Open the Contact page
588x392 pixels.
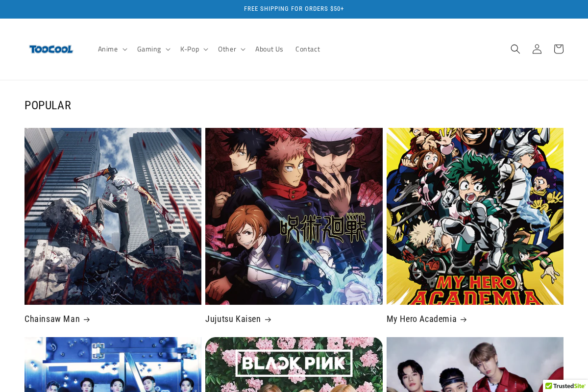point(307,49)
